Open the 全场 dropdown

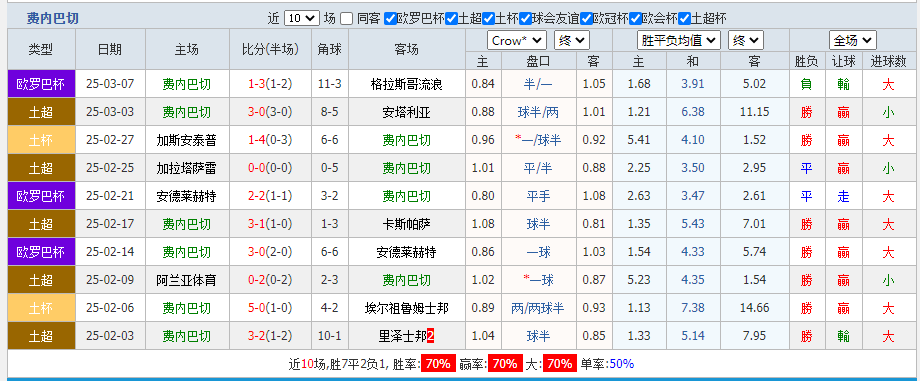click(853, 41)
